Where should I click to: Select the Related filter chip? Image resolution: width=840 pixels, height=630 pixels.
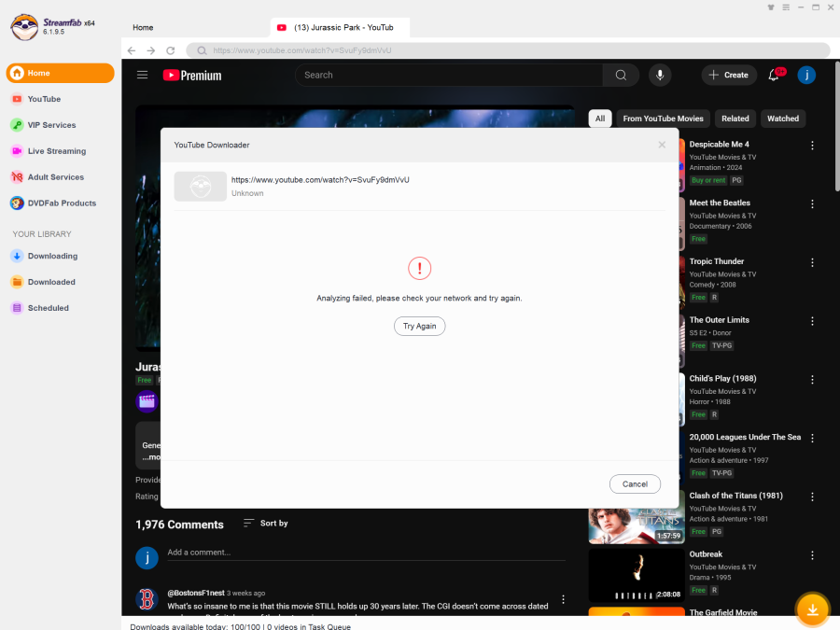click(735, 119)
